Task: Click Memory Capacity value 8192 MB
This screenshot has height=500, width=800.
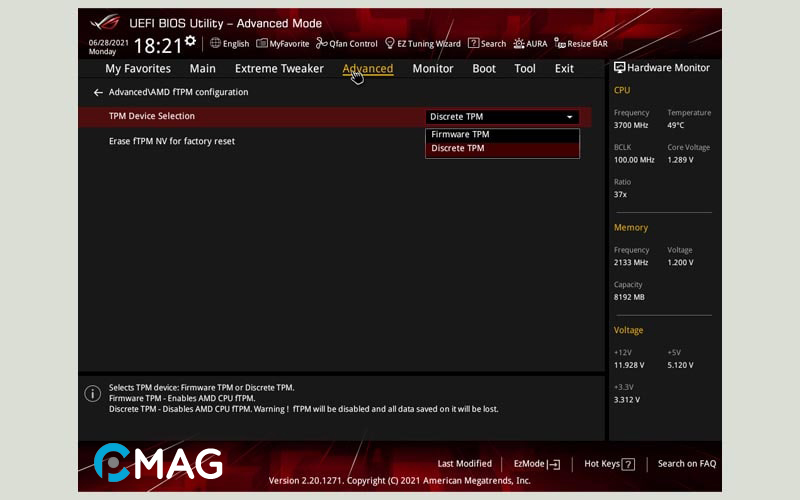Action: (629, 297)
